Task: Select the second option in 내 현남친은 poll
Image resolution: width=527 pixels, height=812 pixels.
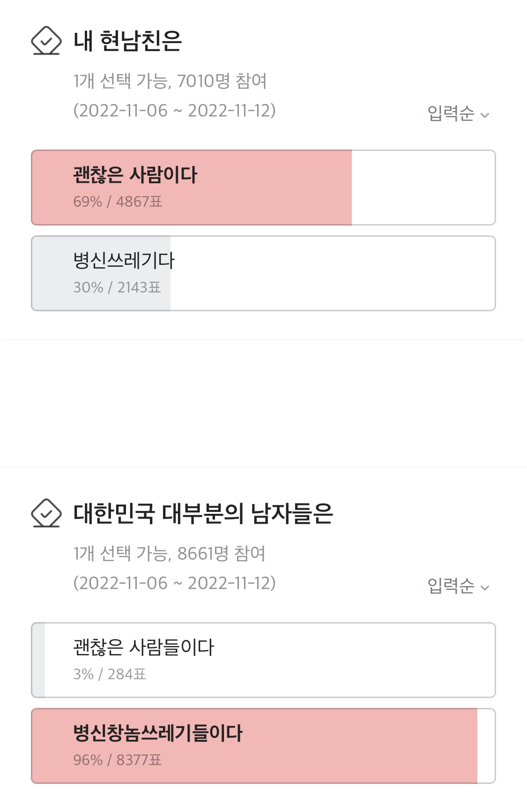Action: pyautogui.click(x=263, y=273)
